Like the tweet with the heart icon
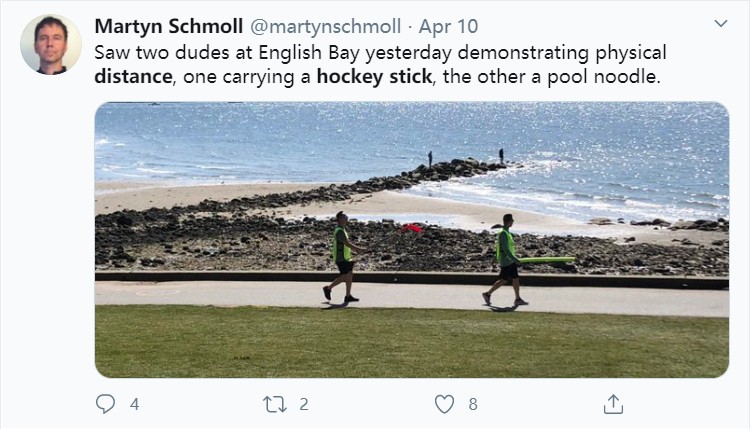This screenshot has height=429, width=751. click(x=444, y=404)
